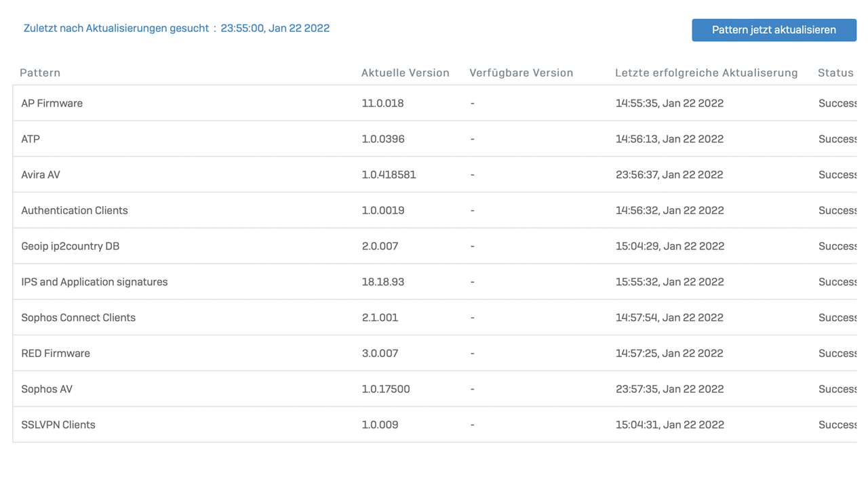Screen dimensions: 868x479
Task: Click version 1.0.17500 of Sophos AV
Action: coord(386,389)
